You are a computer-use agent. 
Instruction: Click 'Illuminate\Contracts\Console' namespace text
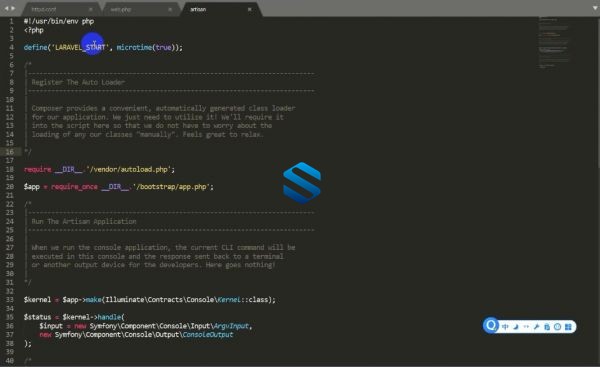pyautogui.click(x=160, y=300)
